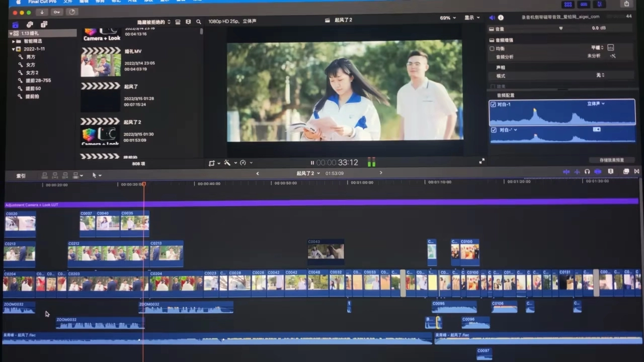The image size is (644, 362).
Task: Open the background tasks circular icon
Action: tap(71, 12)
